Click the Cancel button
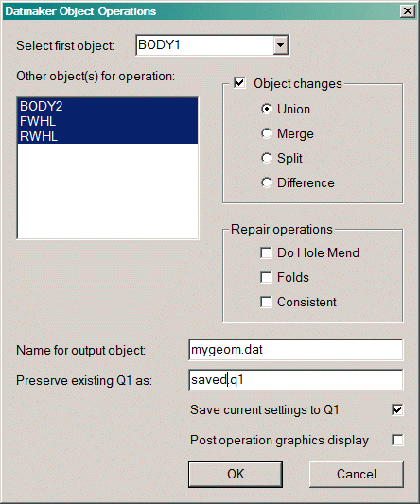420x504 pixels. pyautogui.click(x=357, y=475)
